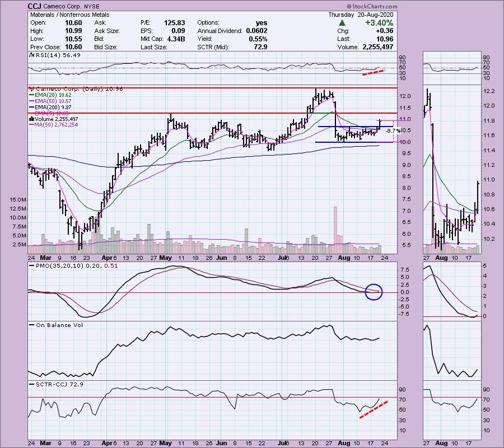The image size is (504, 448).
Task: Click the Open price value 10.60
Action: pyautogui.click(x=73, y=23)
